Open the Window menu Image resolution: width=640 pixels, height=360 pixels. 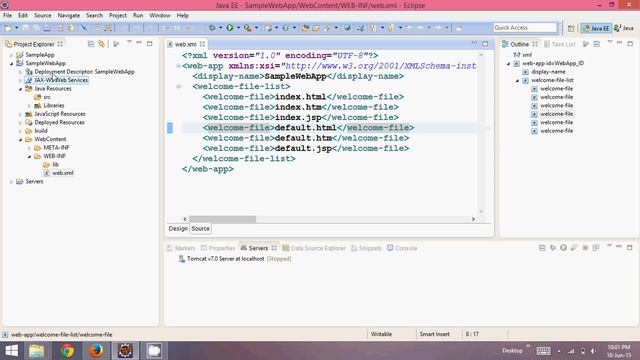(160, 15)
